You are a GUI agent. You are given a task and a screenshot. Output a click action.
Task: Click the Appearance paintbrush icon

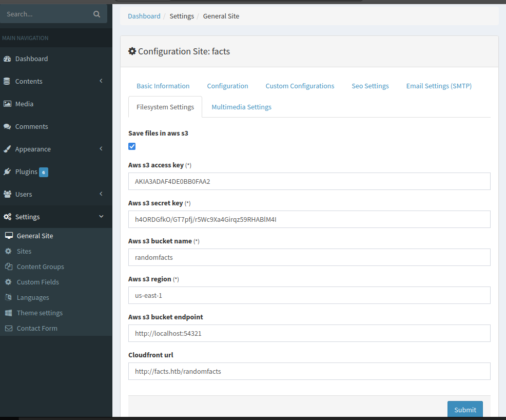(x=7, y=149)
